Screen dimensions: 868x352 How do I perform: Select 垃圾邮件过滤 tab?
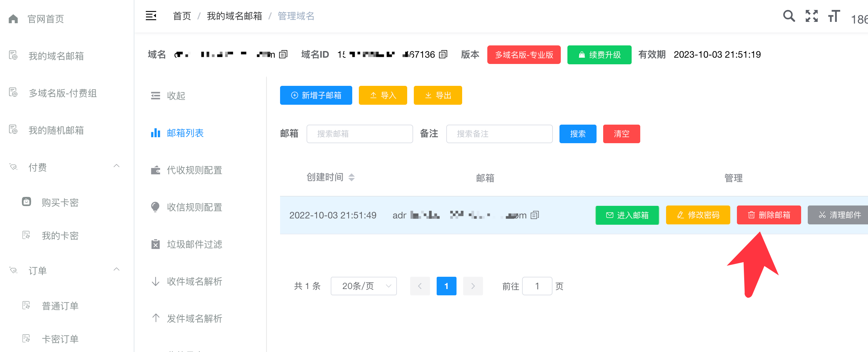194,244
